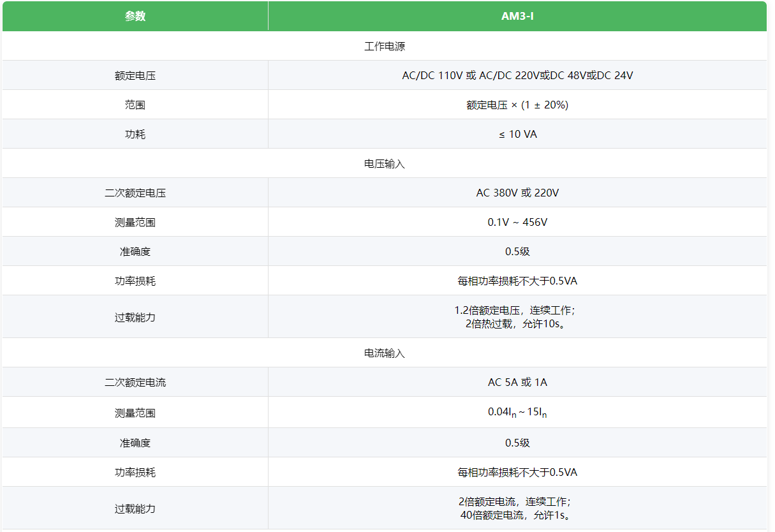The height and width of the screenshot is (532, 775).
Task: Select the AC 5A 或 1A value cell
Action: click(517, 382)
